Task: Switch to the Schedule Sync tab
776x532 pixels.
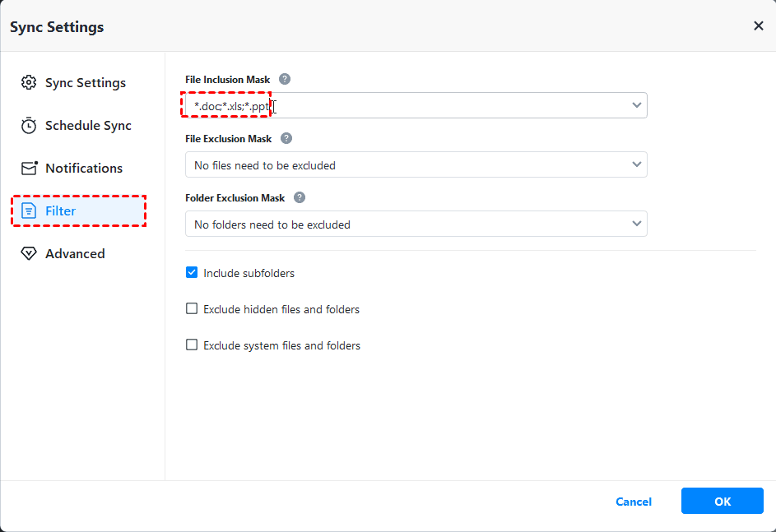Action: pyautogui.click(x=88, y=126)
